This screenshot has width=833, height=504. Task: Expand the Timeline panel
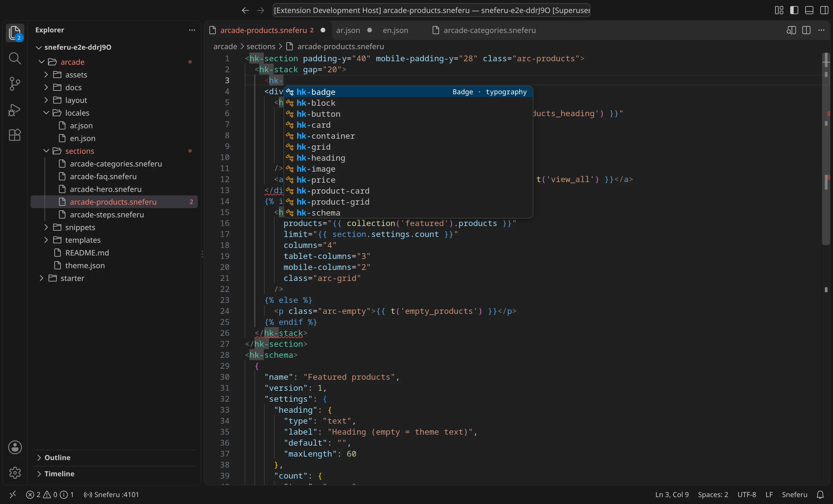point(114,474)
